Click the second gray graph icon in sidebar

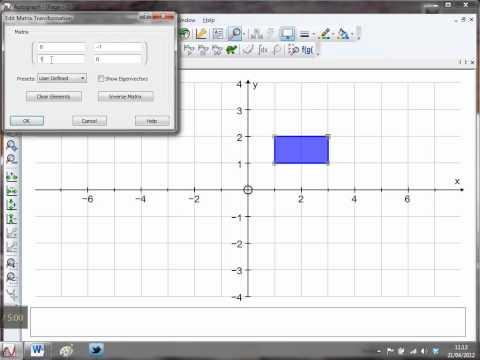12,247
